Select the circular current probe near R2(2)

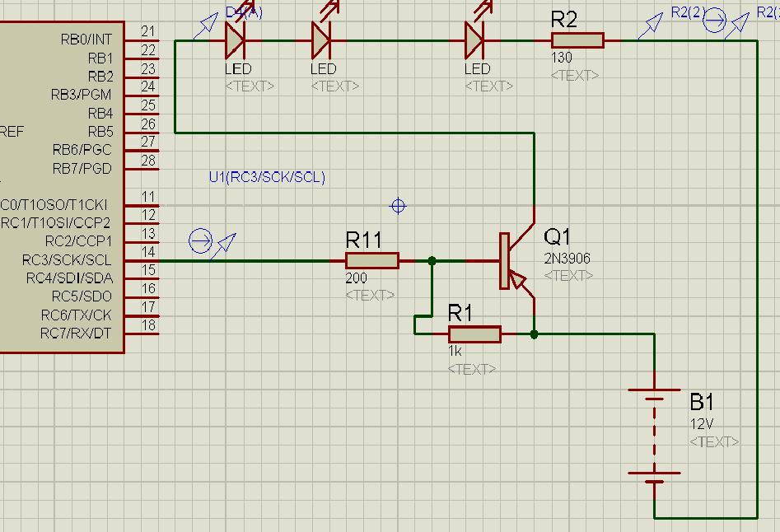coord(714,18)
